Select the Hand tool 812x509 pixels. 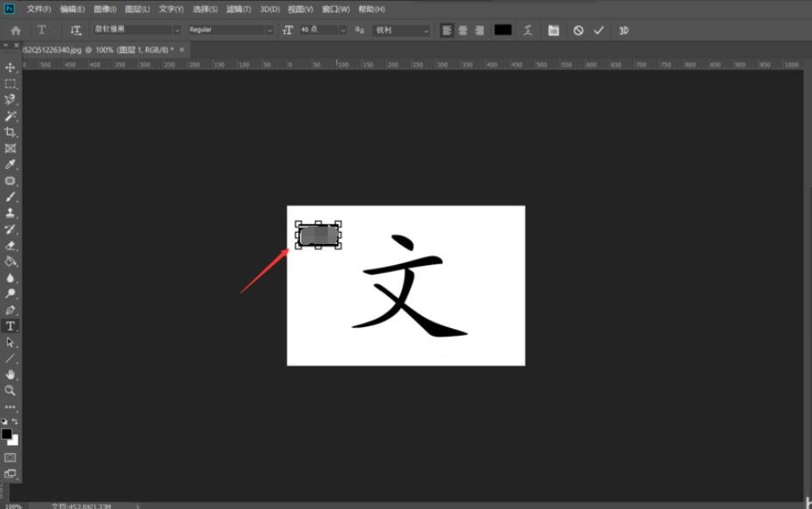[10, 374]
